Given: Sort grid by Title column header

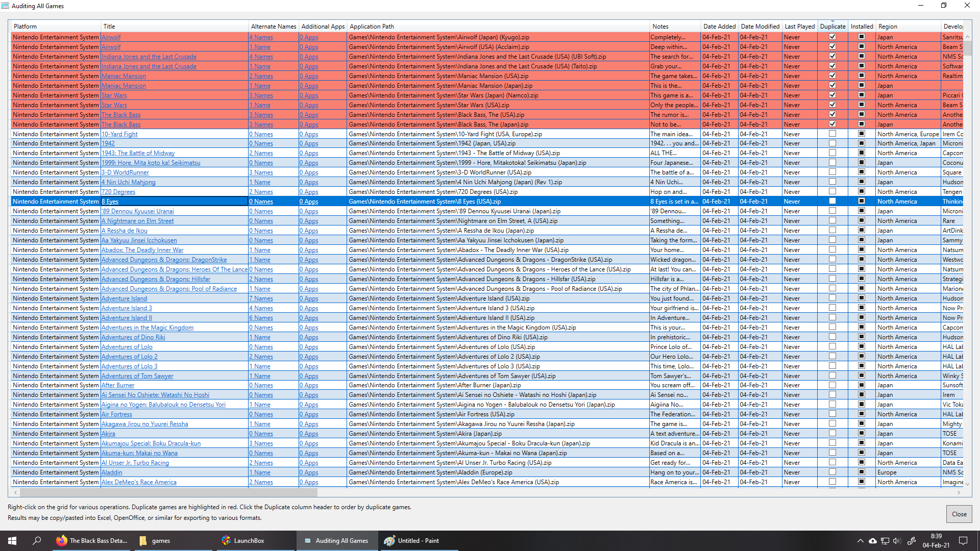Looking at the screenshot, I should pos(174,27).
